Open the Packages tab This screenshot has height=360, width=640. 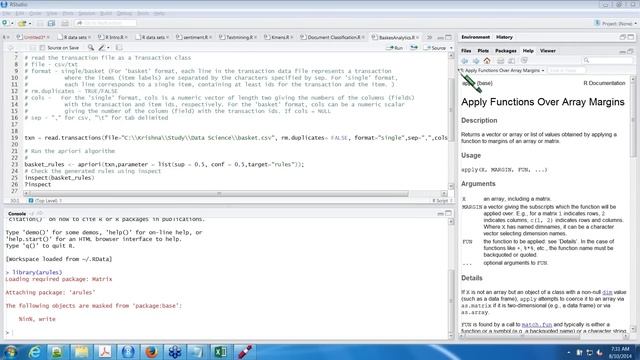506,51
